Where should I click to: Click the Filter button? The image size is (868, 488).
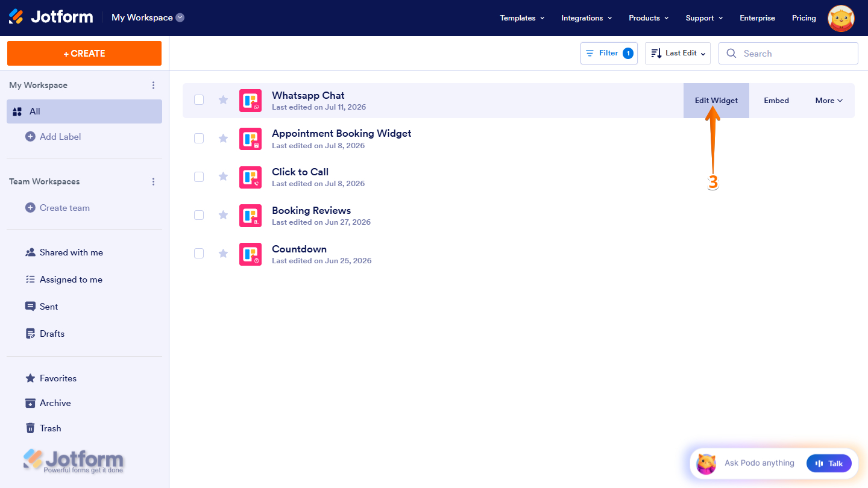tap(609, 54)
